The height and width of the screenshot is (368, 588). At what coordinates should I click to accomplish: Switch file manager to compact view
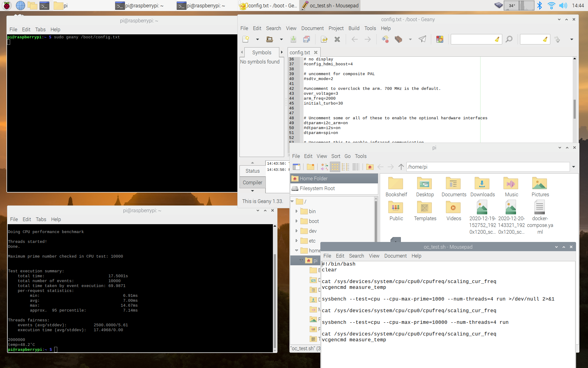pos(345,167)
